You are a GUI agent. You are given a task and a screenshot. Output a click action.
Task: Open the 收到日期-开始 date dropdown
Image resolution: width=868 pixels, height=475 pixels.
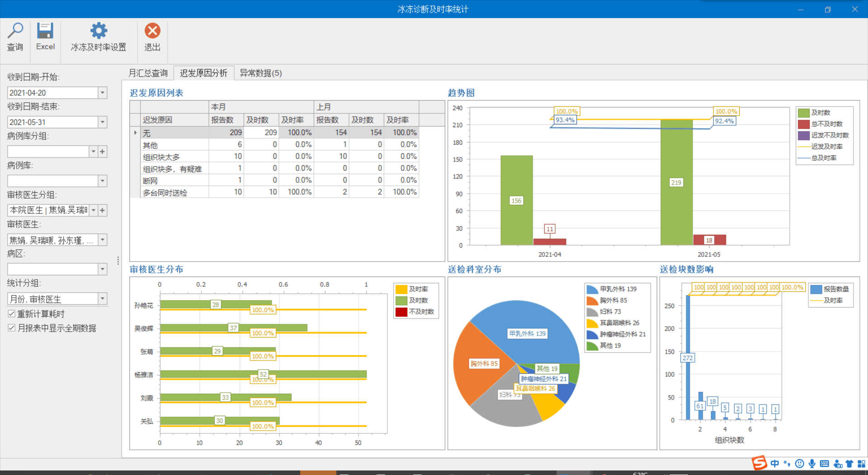coord(103,93)
